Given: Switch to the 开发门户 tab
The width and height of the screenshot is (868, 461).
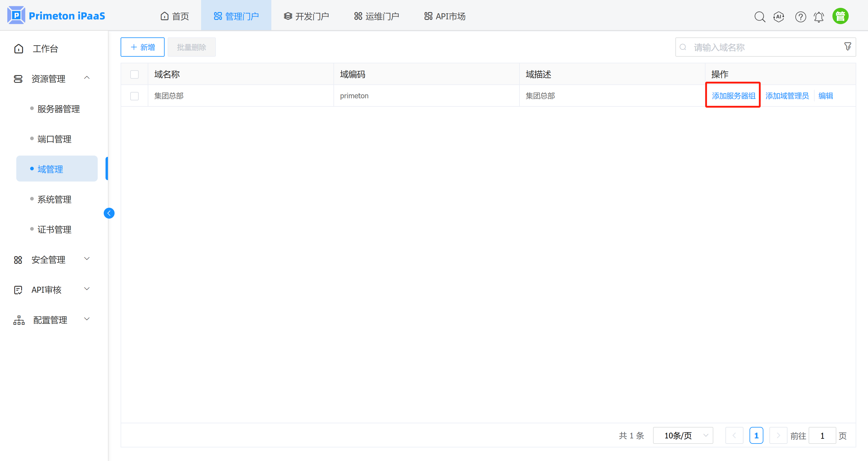Looking at the screenshot, I should (306, 15).
